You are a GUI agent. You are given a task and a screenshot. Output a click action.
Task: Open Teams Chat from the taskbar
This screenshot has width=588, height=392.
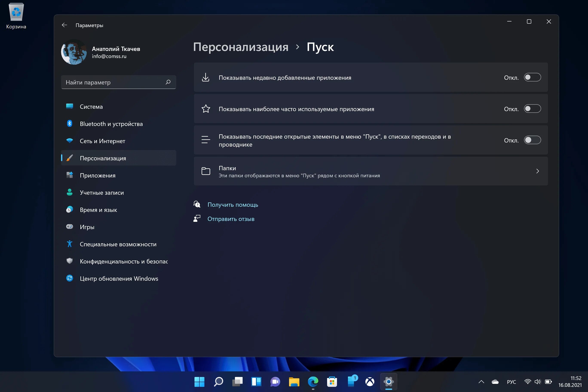click(x=275, y=382)
